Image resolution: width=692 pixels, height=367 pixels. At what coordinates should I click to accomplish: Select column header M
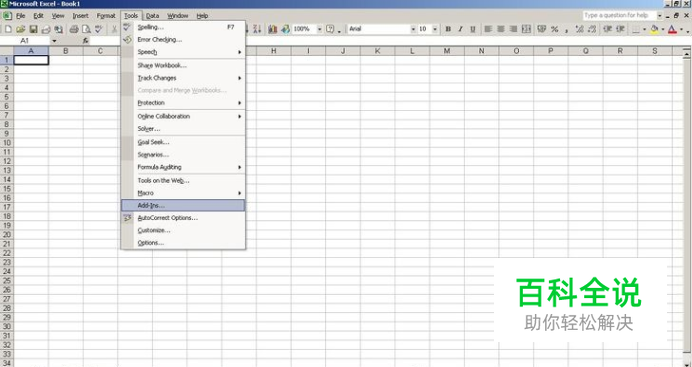[x=447, y=51]
